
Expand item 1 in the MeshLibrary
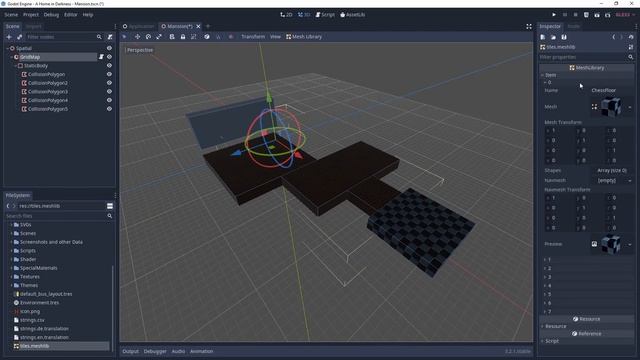coord(545,260)
